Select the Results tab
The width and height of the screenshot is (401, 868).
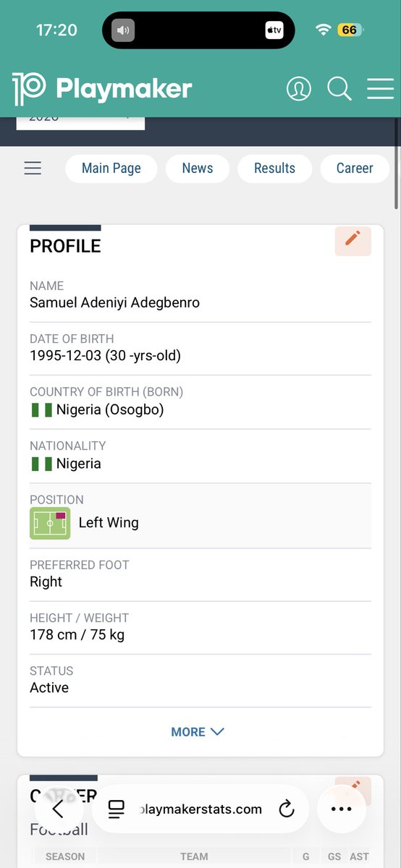tap(274, 169)
